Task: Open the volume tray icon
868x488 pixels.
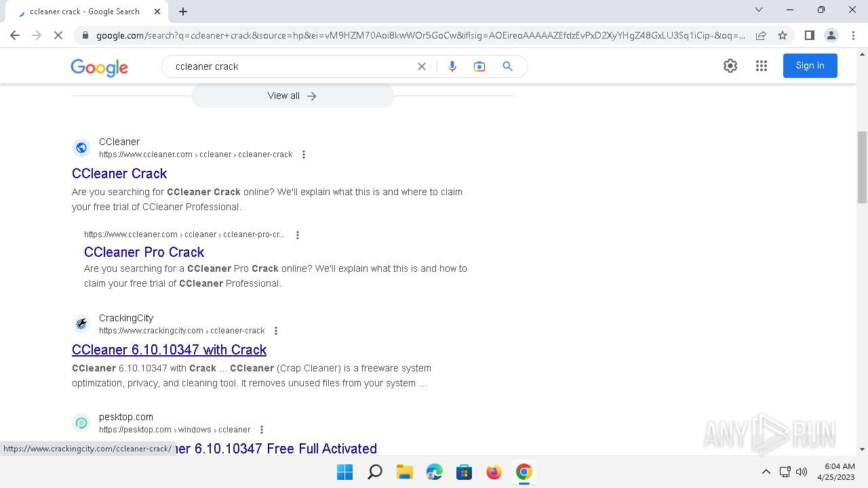Action: [802, 472]
